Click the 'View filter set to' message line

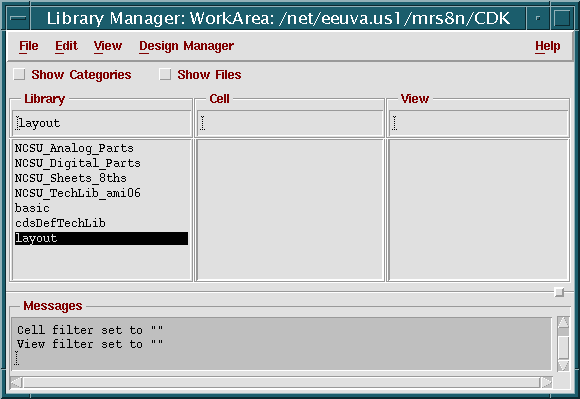coord(90,344)
